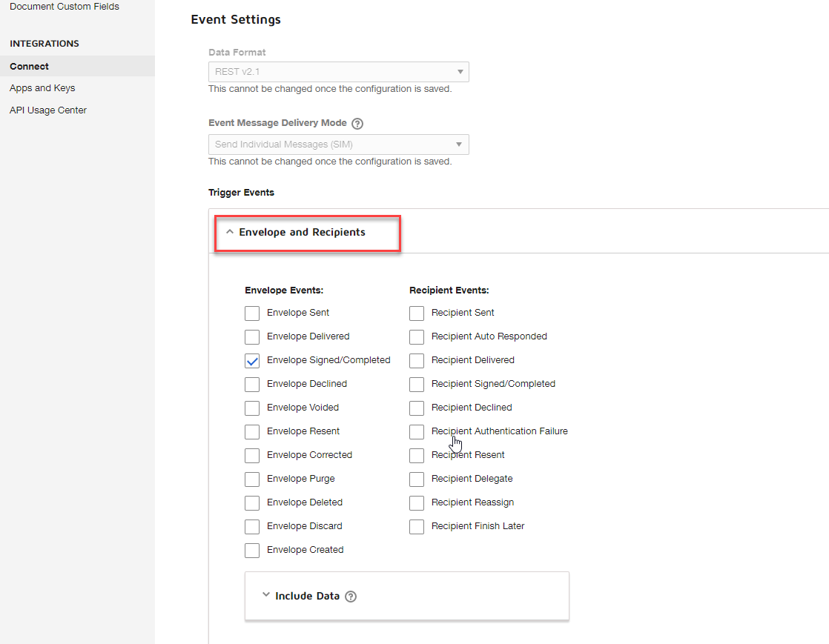Collapse the Envelope and Recipients section
The width and height of the screenshot is (829, 644).
[302, 233]
